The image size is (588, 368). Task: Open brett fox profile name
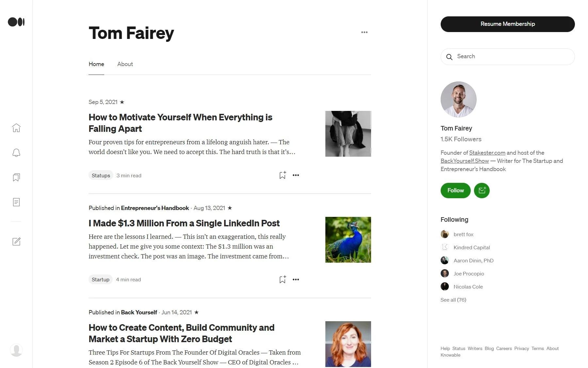click(464, 234)
